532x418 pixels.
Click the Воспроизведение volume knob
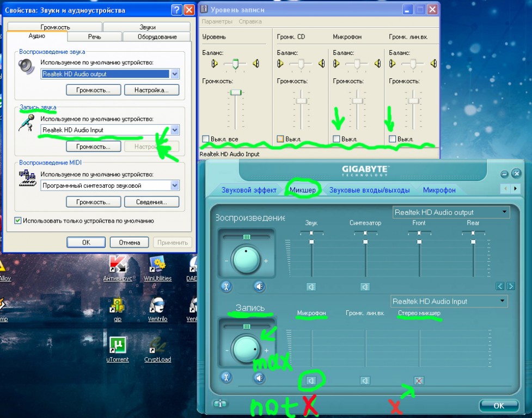coord(246,260)
